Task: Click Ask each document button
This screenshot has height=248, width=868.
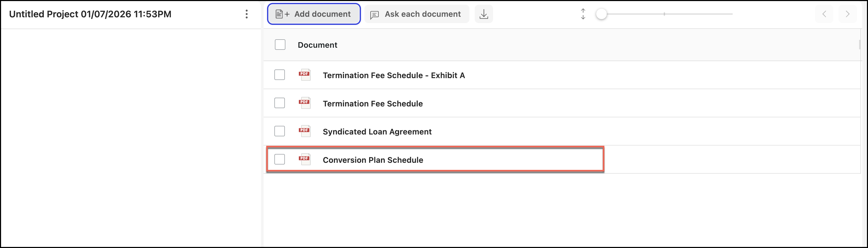Action: pyautogui.click(x=416, y=14)
